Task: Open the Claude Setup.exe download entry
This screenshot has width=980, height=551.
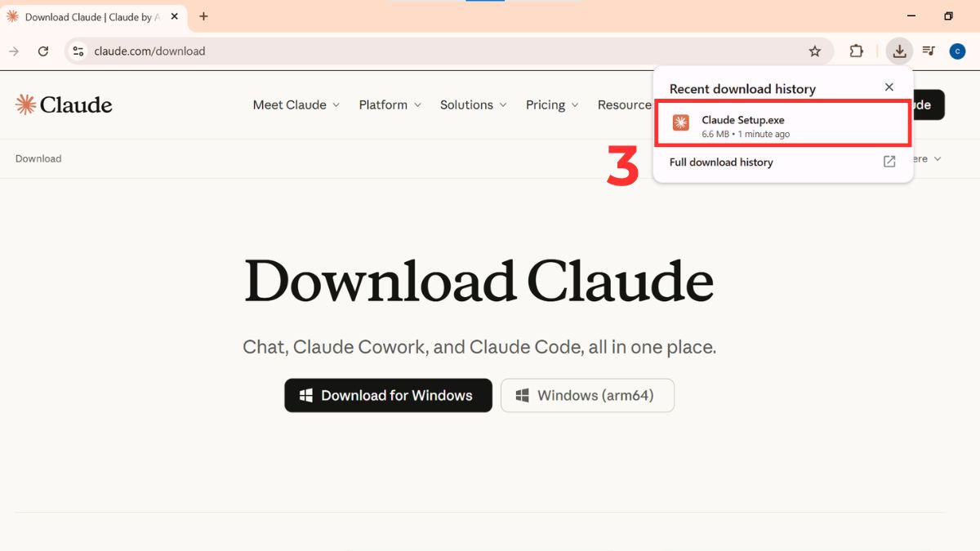Action: coord(783,124)
